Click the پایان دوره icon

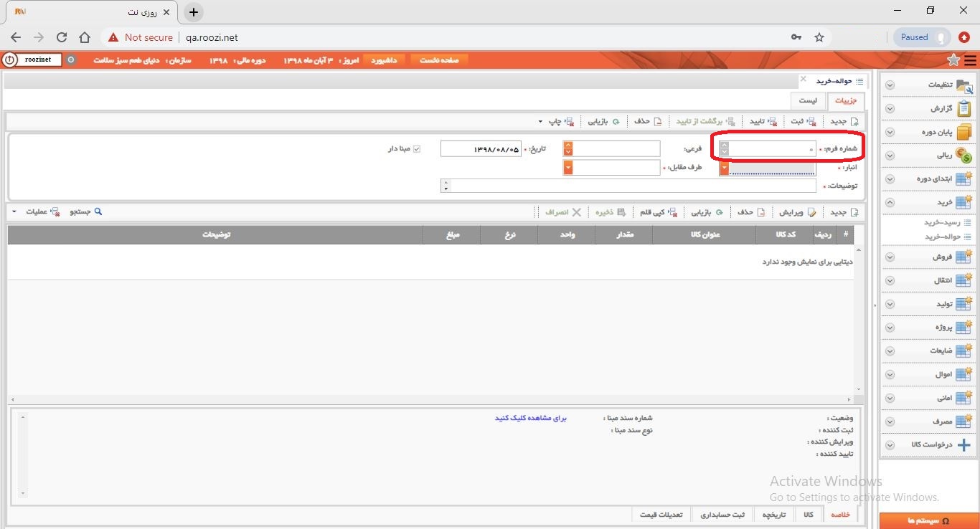tap(965, 132)
